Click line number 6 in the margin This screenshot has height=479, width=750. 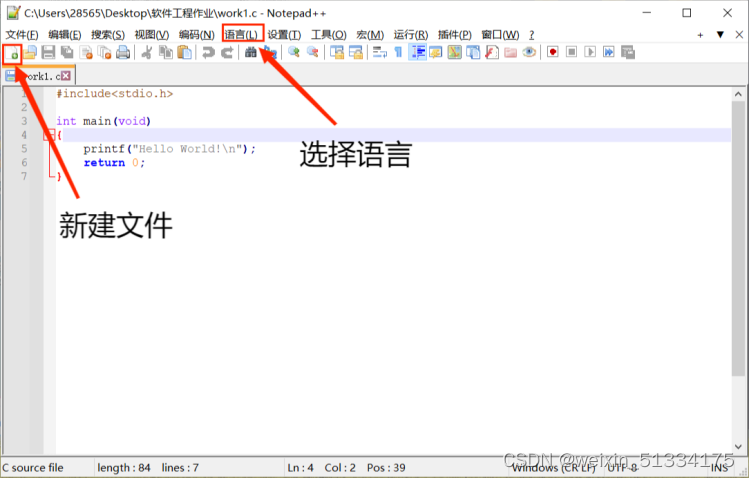[24, 163]
